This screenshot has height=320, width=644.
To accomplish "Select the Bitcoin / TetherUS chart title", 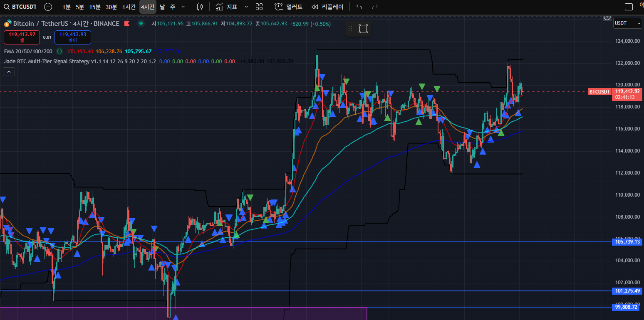I will tap(66, 24).
